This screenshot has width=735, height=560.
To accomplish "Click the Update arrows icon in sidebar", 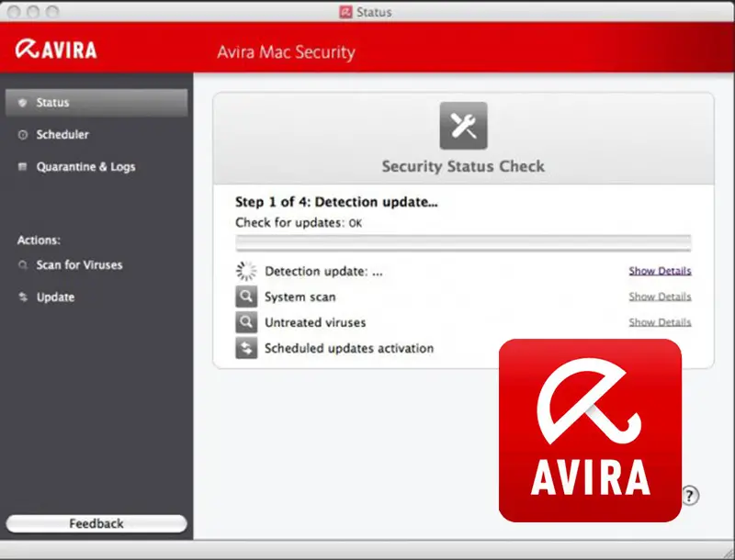I will (x=23, y=297).
